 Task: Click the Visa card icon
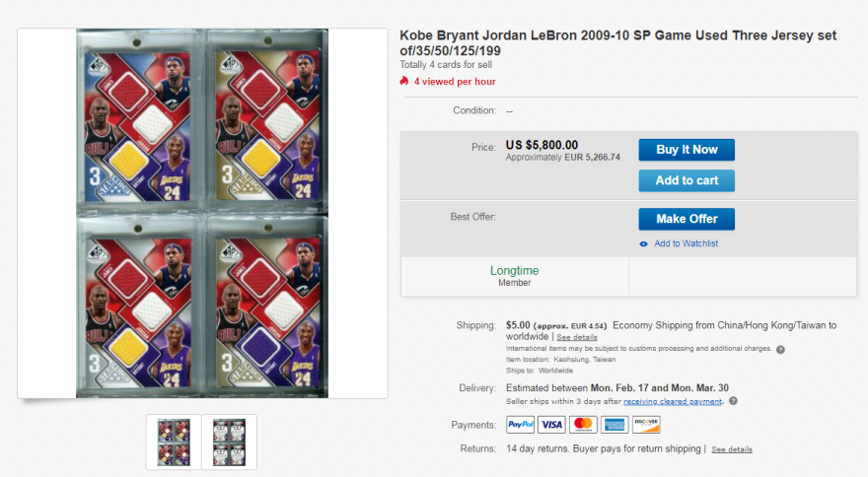click(x=551, y=425)
